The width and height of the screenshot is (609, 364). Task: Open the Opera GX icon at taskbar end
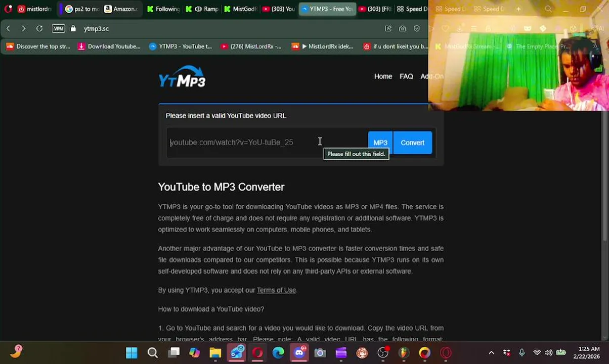(446, 352)
